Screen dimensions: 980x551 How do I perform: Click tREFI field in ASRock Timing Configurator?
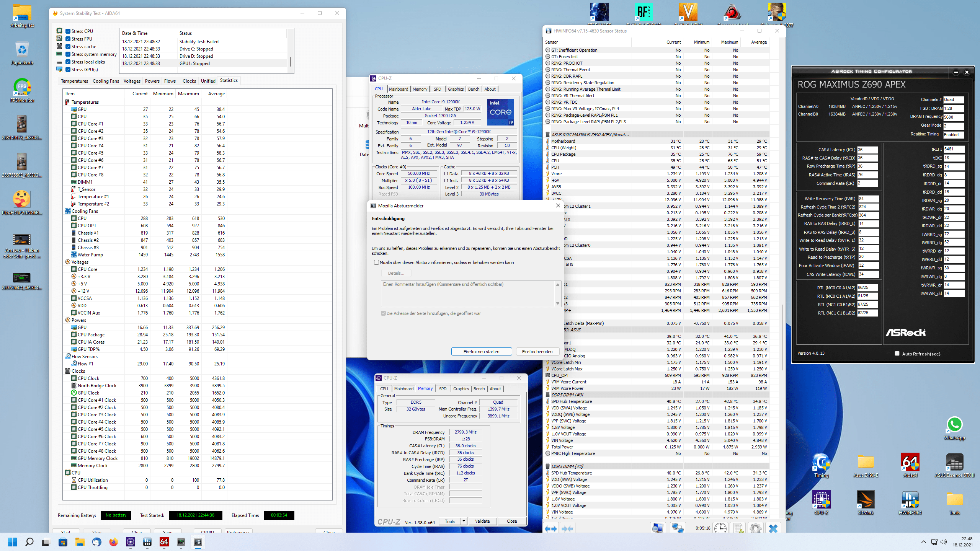coord(954,149)
